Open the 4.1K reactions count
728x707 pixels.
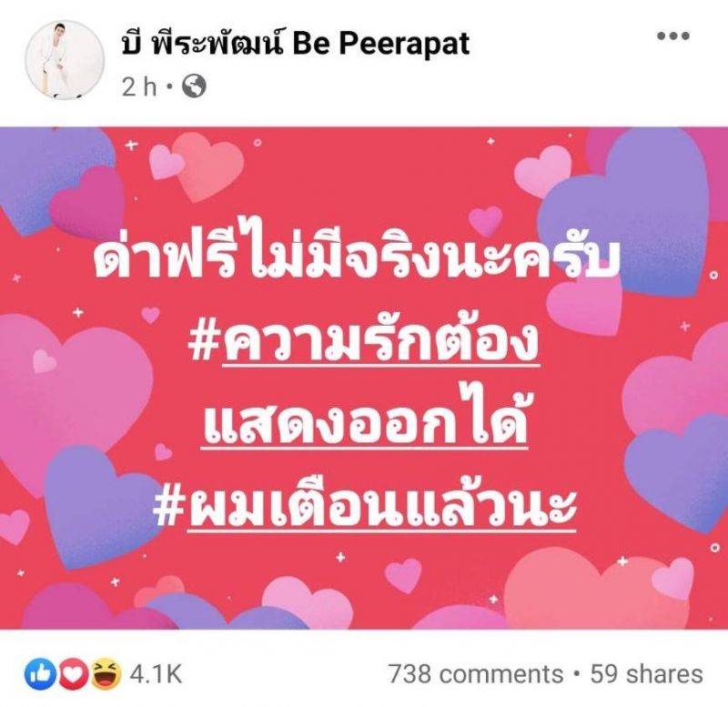click(x=156, y=674)
